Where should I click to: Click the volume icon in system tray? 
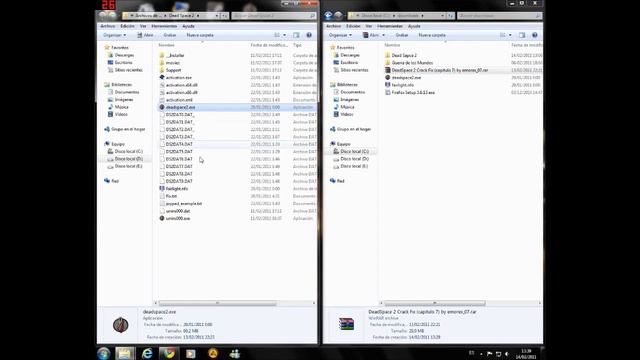507,354
